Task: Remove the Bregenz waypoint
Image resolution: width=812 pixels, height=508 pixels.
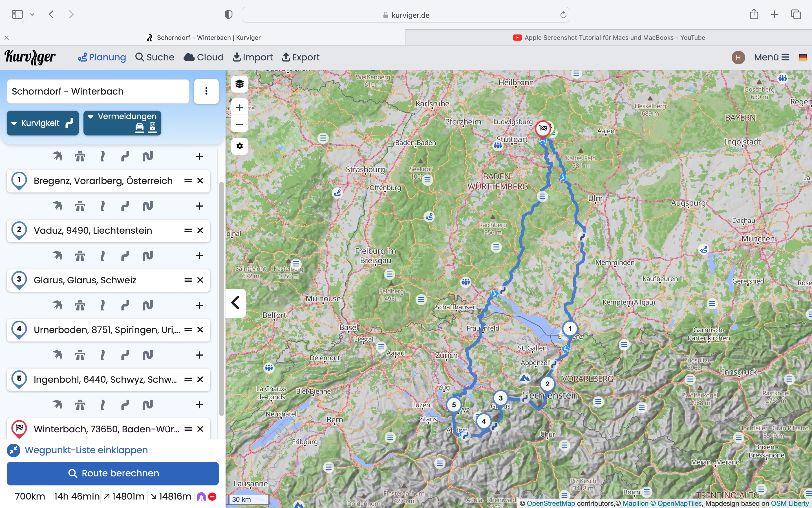Action: [x=200, y=181]
